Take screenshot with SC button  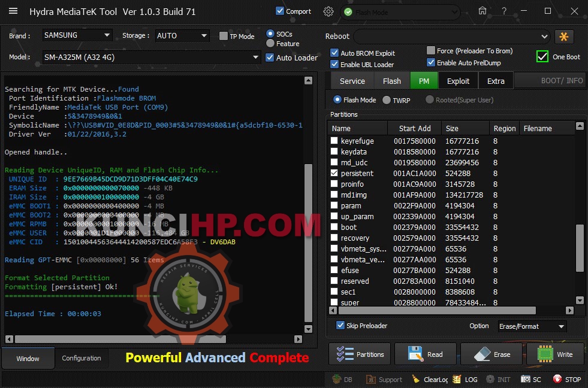[531, 380]
